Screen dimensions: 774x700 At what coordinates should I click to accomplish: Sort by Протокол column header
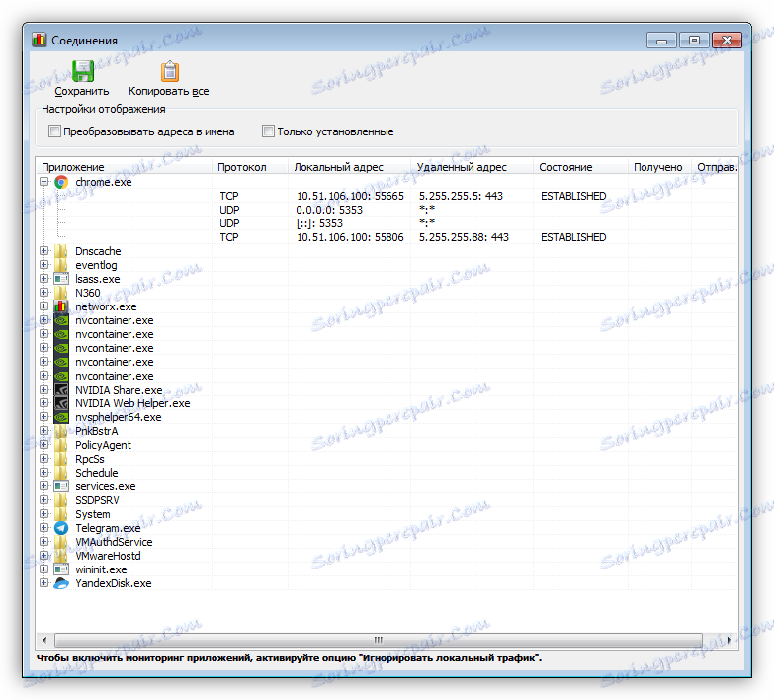(250, 167)
